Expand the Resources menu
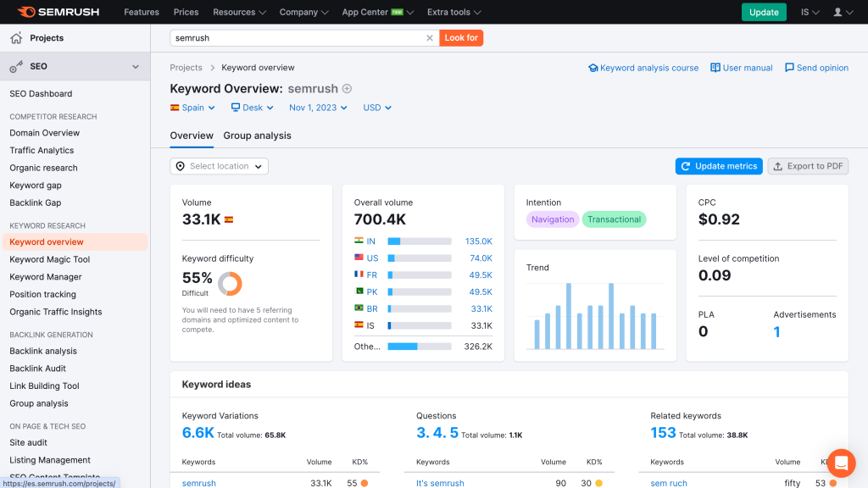The image size is (868, 488). click(239, 12)
